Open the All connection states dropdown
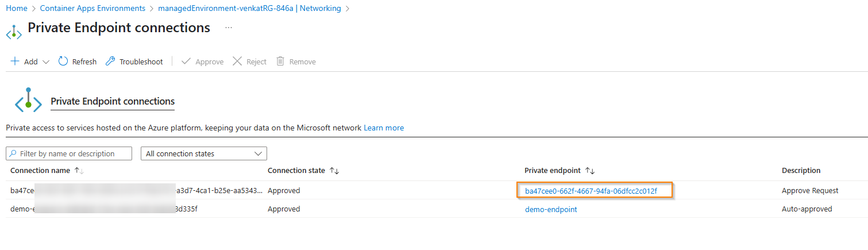Viewport: 868px width, 250px height. 204,153
